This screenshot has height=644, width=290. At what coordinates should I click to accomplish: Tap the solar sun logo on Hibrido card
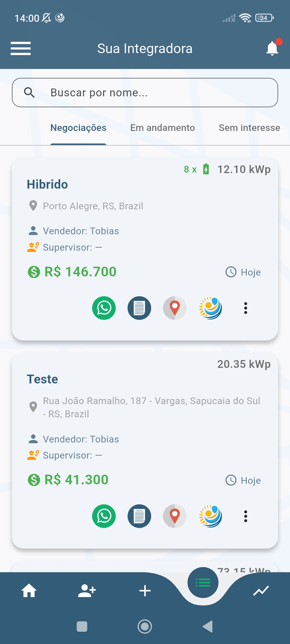pos(210,308)
